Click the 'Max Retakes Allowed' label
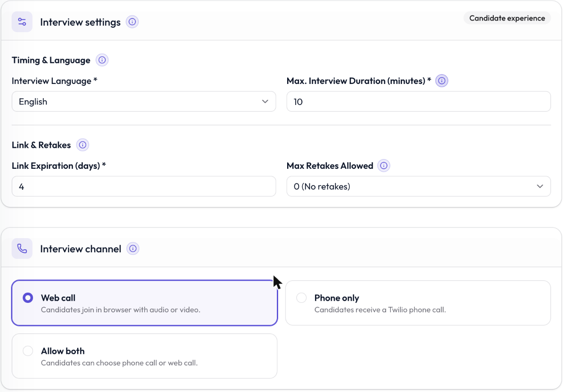Viewport: 564px width, 392px height. point(330,166)
